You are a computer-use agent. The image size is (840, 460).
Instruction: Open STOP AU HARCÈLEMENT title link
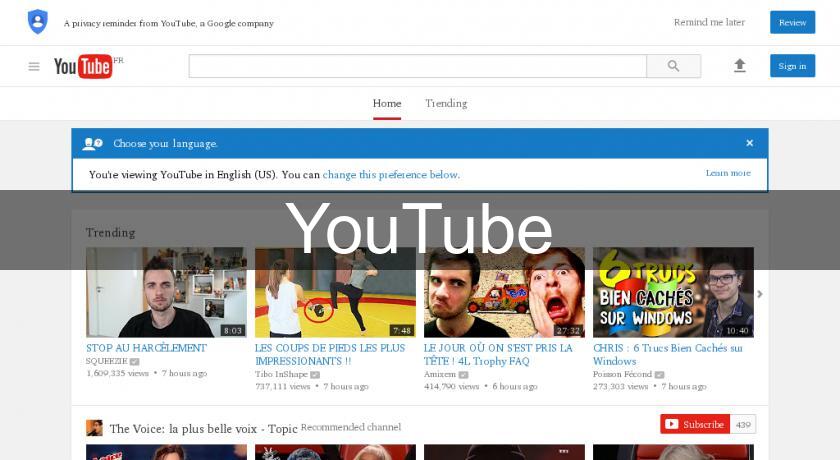pyautogui.click(x=146, y=348)
